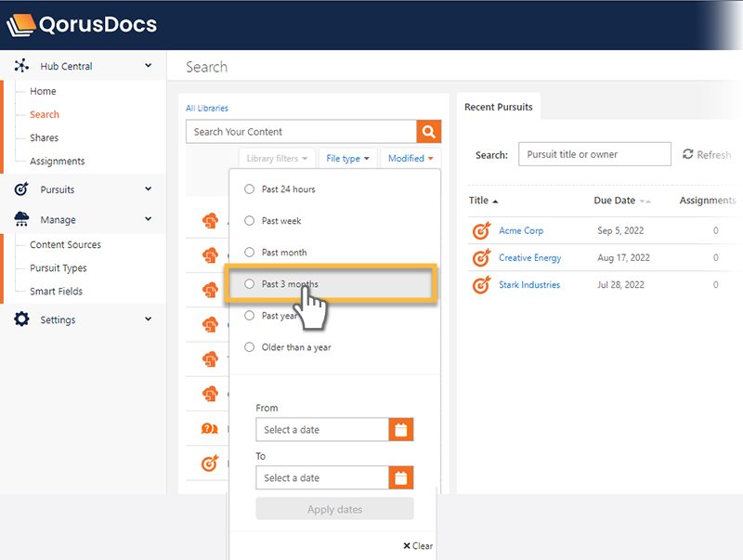
Task: Click the Aug 17, 2022 due date
Action: point(623,258)
